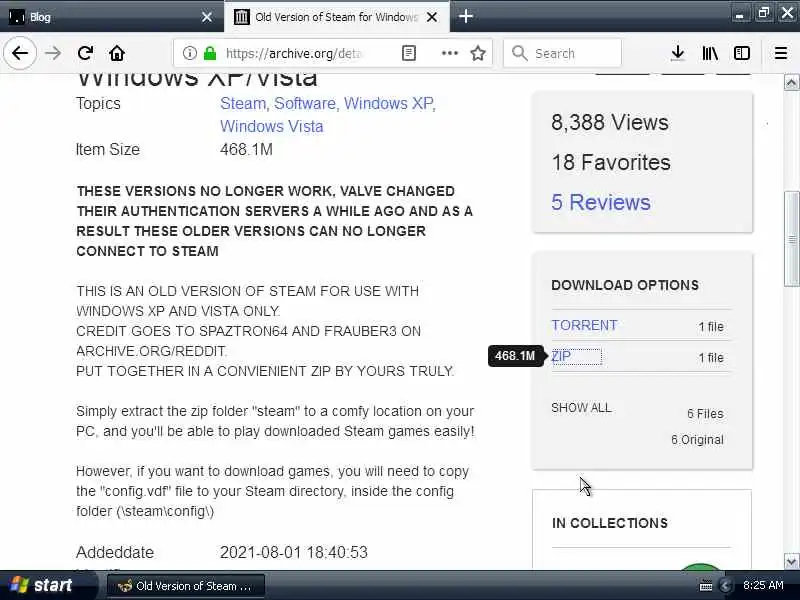Open the library bookshelf icon
Screen dimensions: 800x600
[710, 53]
